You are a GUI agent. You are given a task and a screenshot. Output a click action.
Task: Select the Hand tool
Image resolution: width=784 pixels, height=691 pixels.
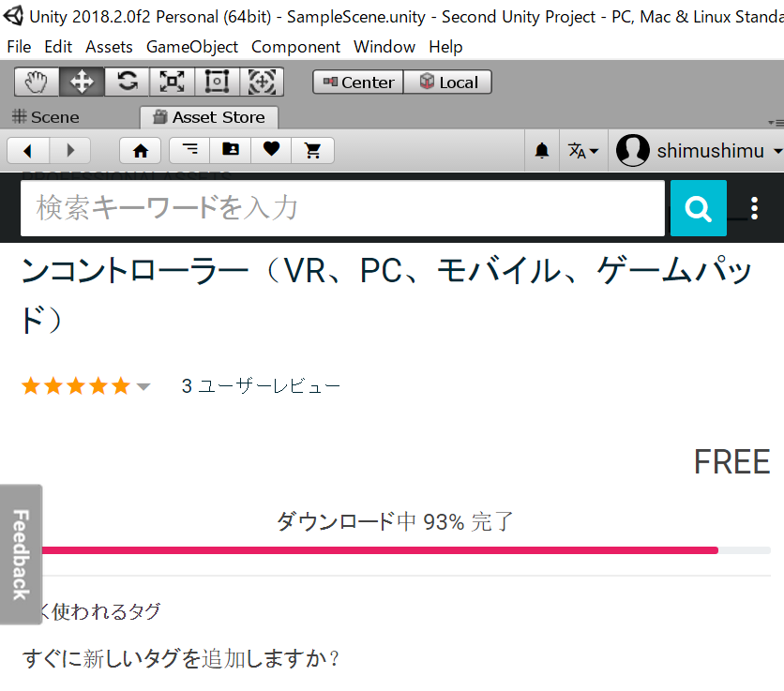pyautogui.click(x=37, y=83)
